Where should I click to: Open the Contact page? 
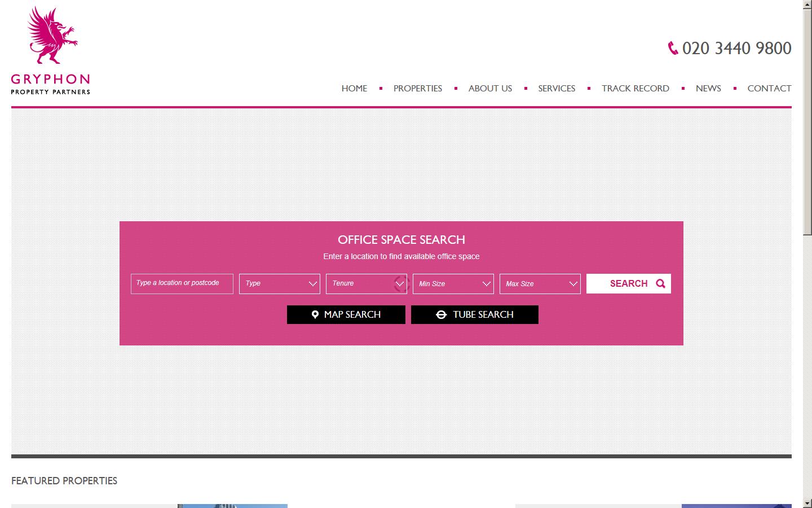769,89
